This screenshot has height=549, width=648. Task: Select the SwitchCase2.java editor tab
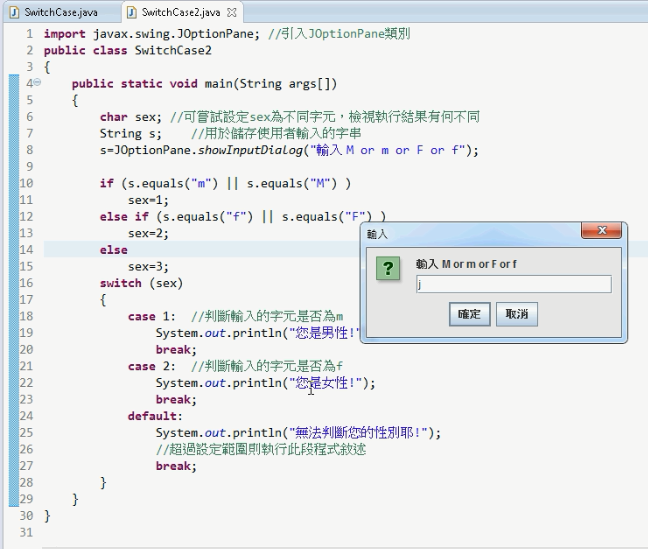(x=181, y=12)
